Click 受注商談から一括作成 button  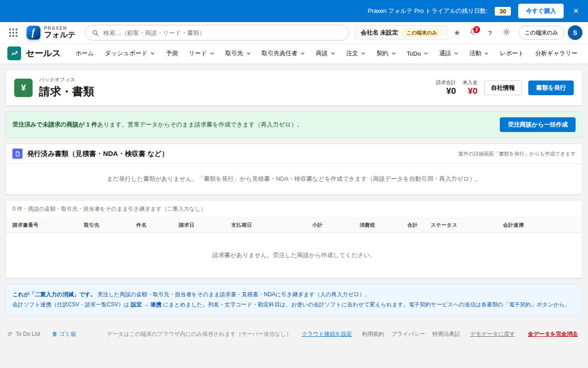tap(537, 125)
